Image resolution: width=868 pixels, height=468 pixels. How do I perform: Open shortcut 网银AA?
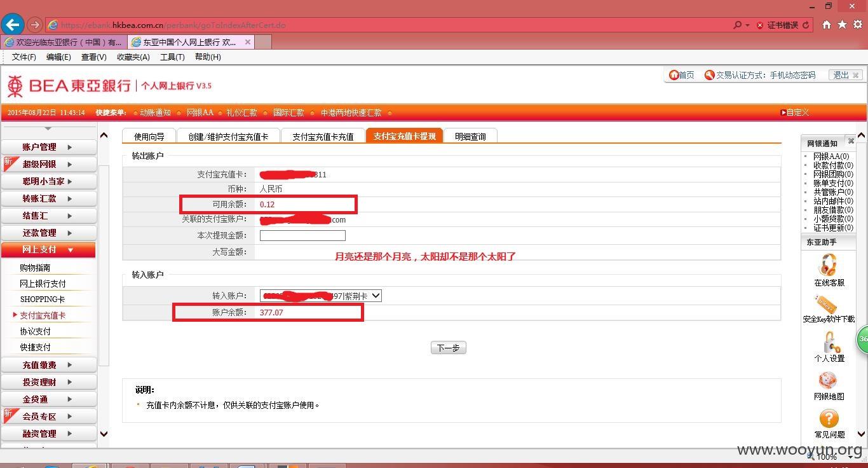200,113
